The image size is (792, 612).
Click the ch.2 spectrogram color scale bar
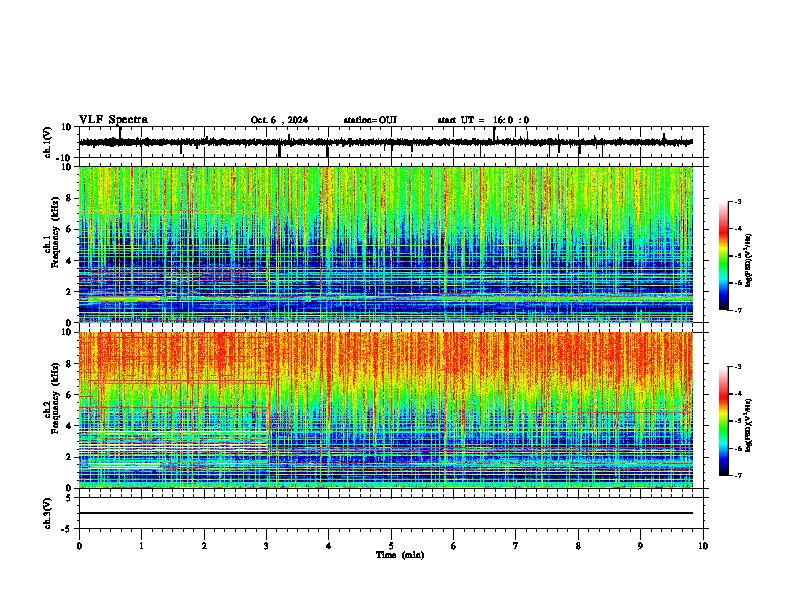point(724,421)
